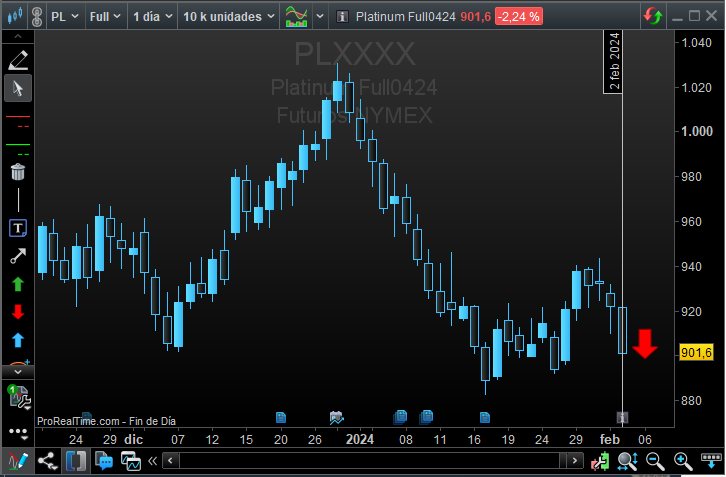
Task: Toggle the bracket panel icon in bottom bar
Action: (x=76, y=461)
